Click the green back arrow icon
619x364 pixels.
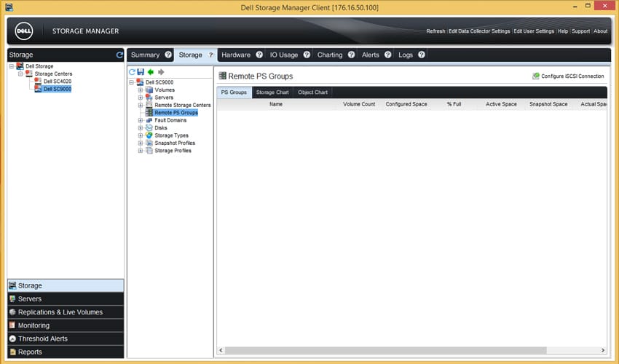click(x=151, y=72)
